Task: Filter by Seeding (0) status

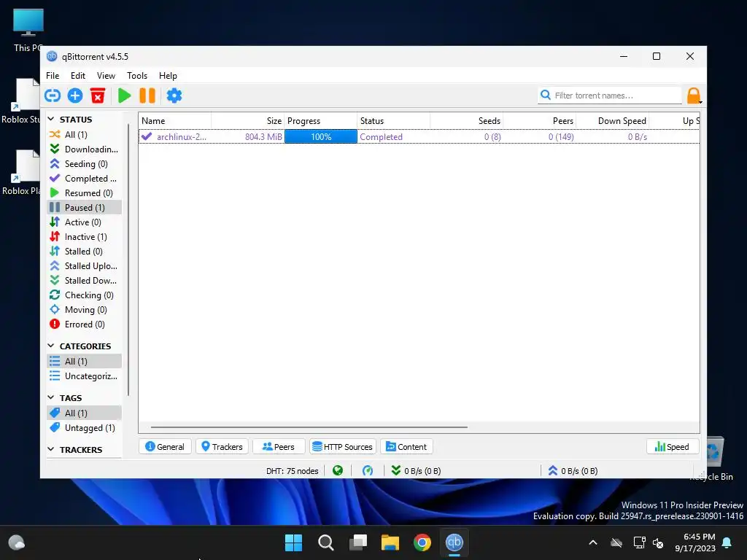Action: click(84, 164)
